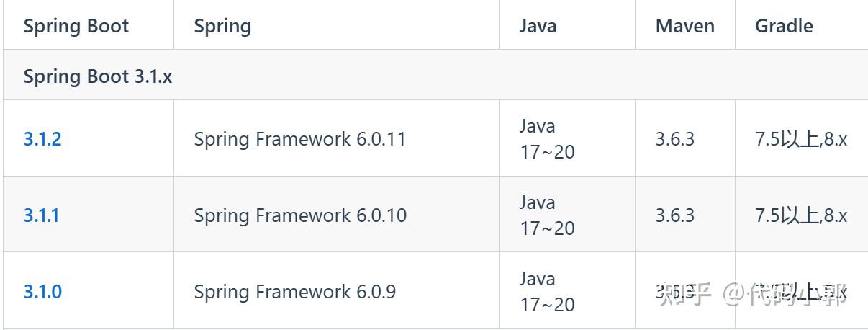This screenshot has height=330, width=868.
Task: Click the Spring Boot 3.1.x section row
Action: [x=98, y=76]
